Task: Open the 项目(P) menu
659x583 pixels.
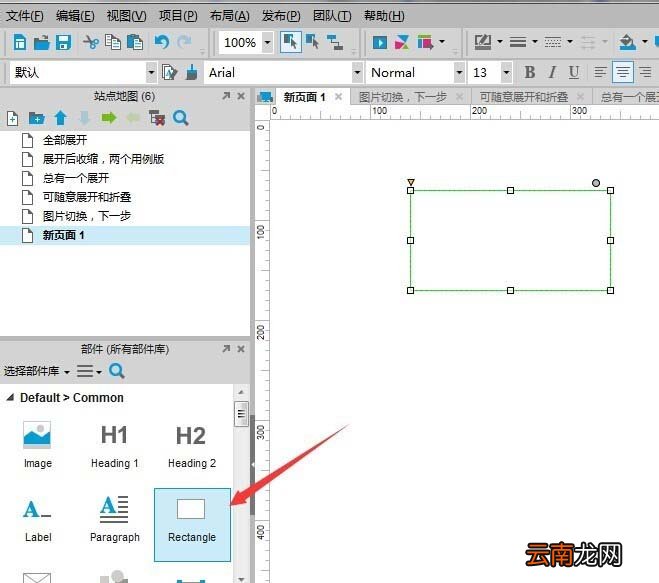Action: coord(178,16)
